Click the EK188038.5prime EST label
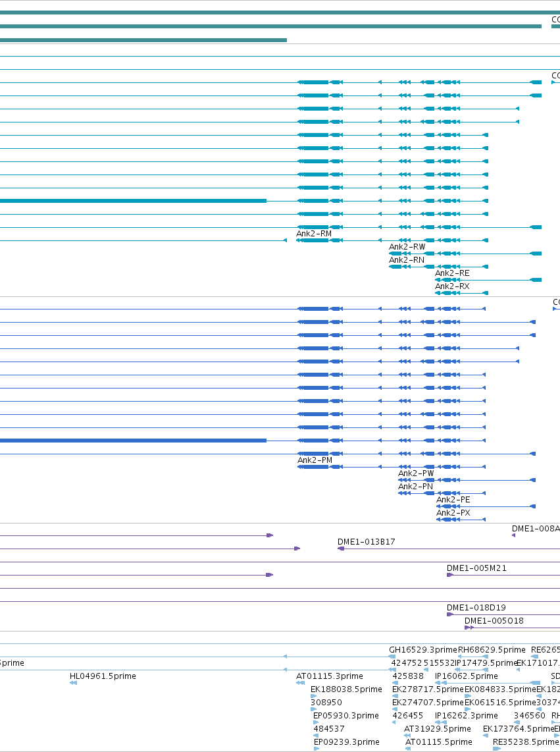This screenshot has height=752, width=560. pyautogui.click(x=346, y=689)
